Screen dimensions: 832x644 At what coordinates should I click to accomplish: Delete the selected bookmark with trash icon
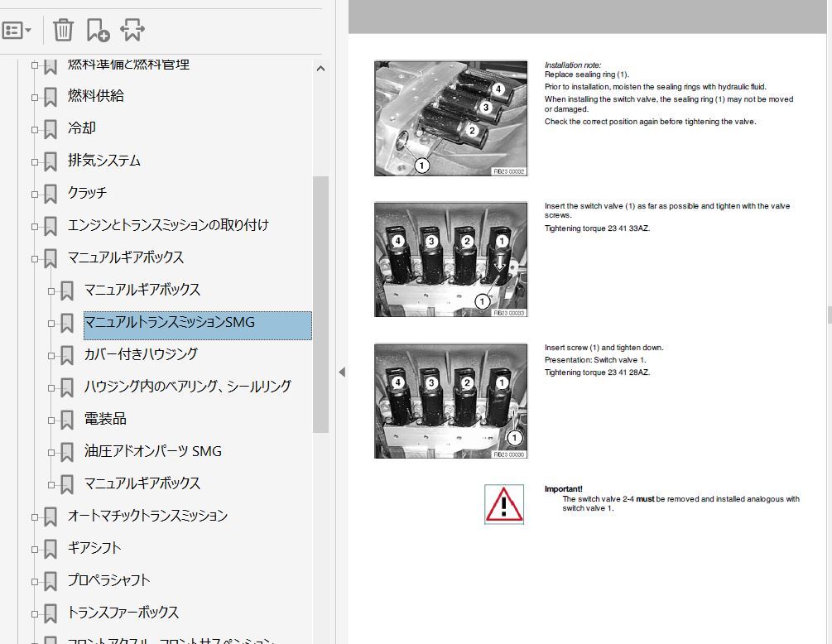click(63, 30)
